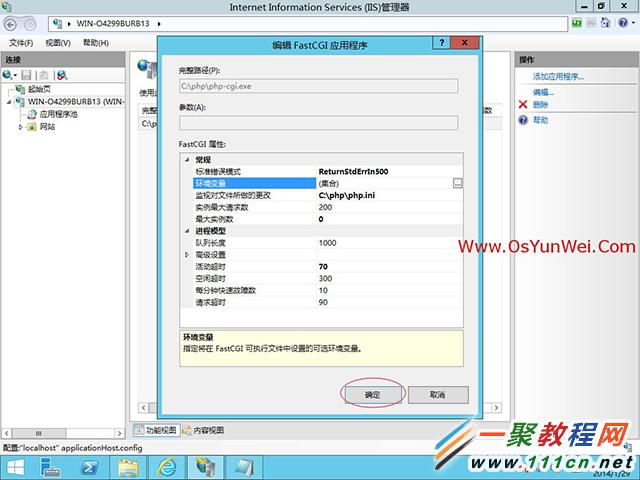Open PowerShell from the taskbar
The height and width of the screenshot is (480, 640).
89,468
